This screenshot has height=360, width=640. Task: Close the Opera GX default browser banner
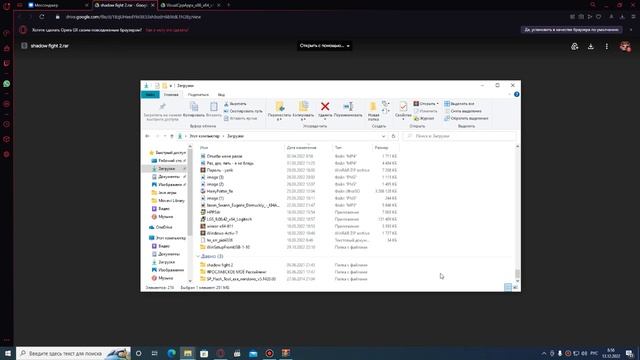[x=631, y=30]
